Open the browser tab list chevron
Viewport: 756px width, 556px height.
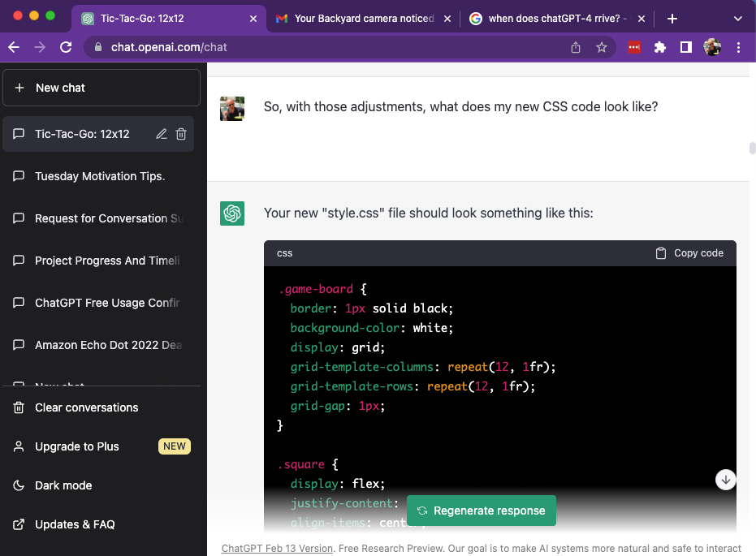click(x=737, y=18)
